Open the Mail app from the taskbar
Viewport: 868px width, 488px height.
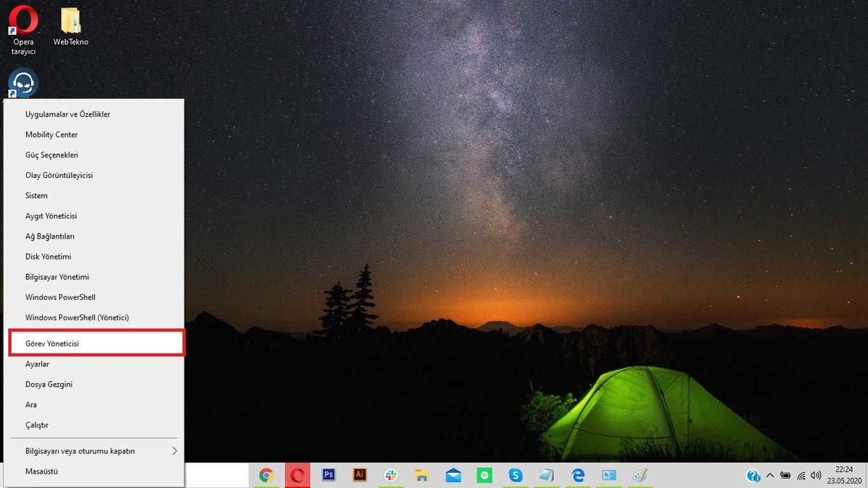click(451, 475)
